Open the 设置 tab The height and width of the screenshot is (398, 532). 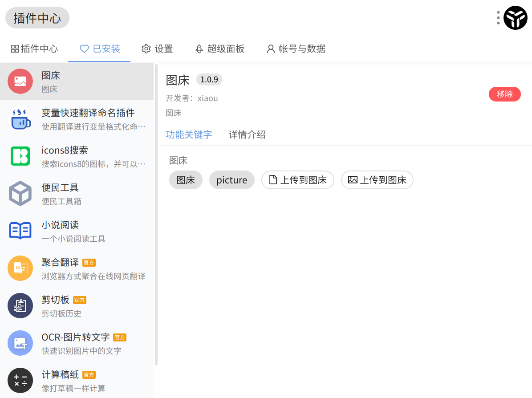coord(157,49)
